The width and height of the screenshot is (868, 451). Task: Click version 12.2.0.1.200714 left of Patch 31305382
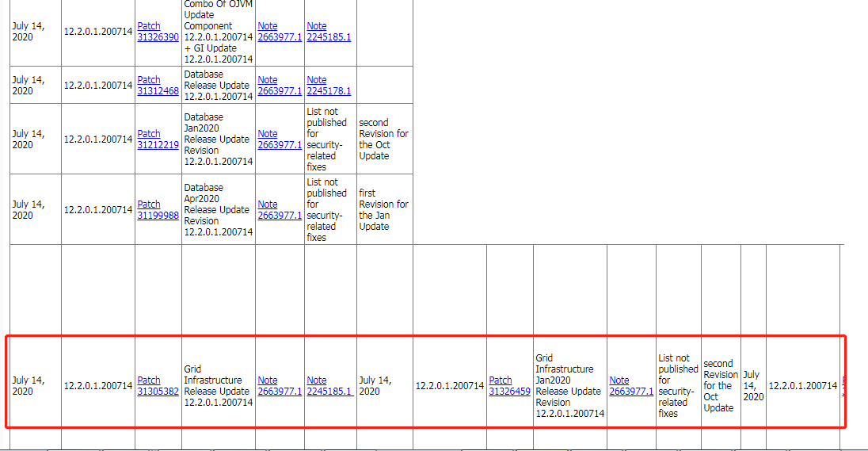pos(98,386)
